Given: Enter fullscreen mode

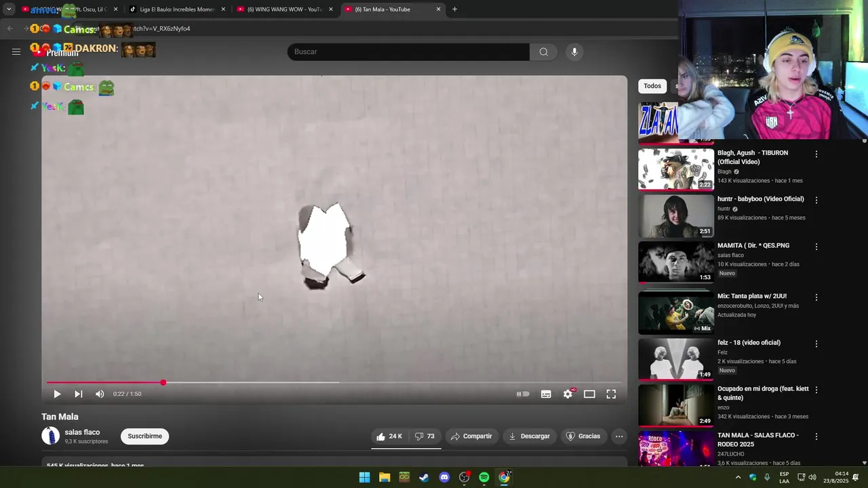Looking at the screenshot, I should 611,394.
